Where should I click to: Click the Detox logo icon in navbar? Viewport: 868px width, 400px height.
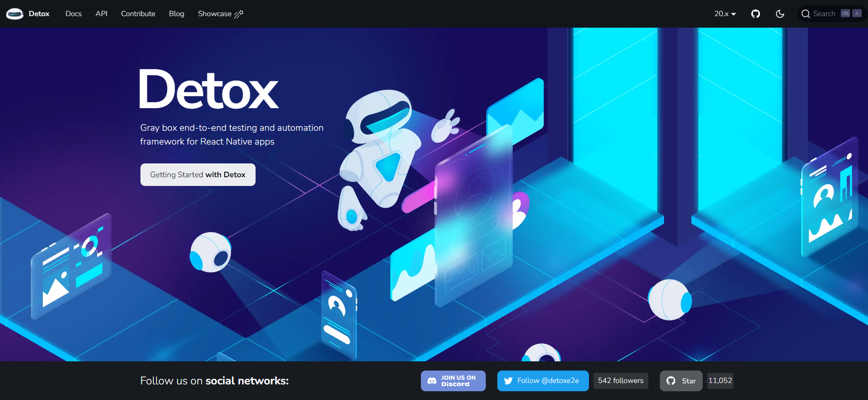pos(15,14)
